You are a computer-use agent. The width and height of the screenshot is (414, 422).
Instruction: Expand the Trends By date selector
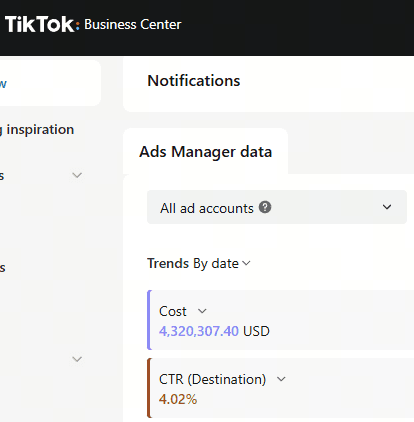click(x=199, y=263)
